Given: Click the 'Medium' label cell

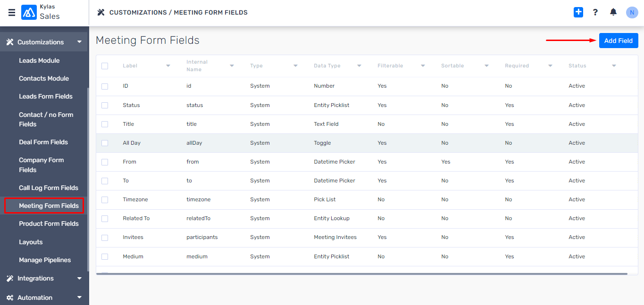Looking at the screenshot, I should [133, 256].
